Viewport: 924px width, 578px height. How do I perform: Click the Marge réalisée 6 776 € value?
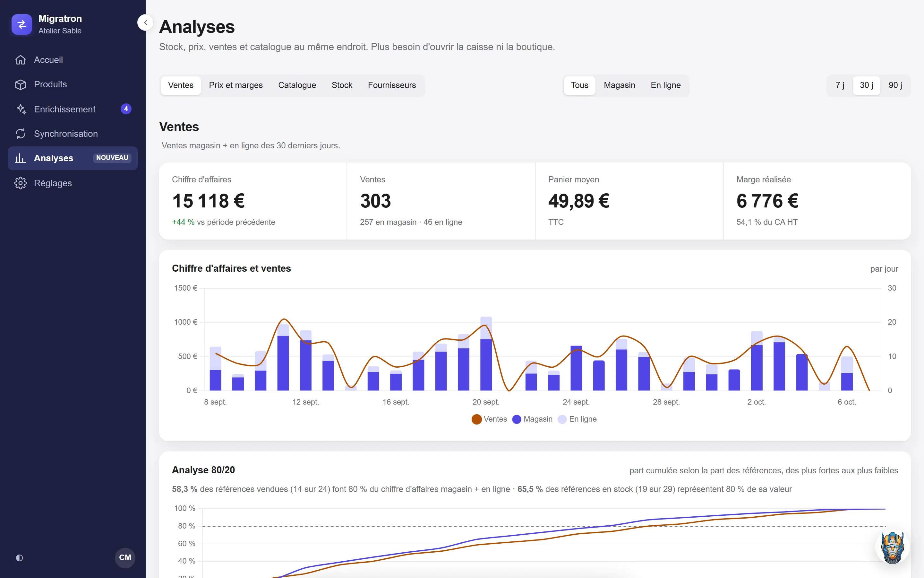tap(767, 201)
